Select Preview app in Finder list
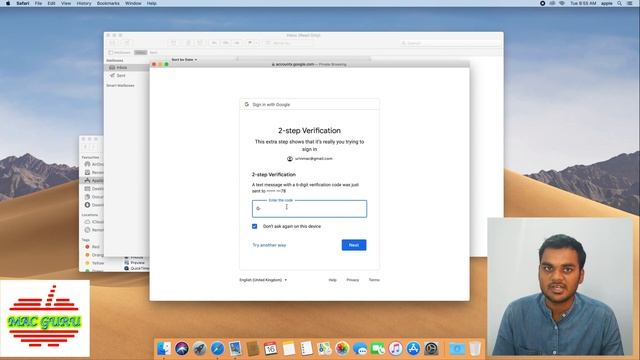Image resolution: width=640 pixels, height=360 pixels. 136,263
